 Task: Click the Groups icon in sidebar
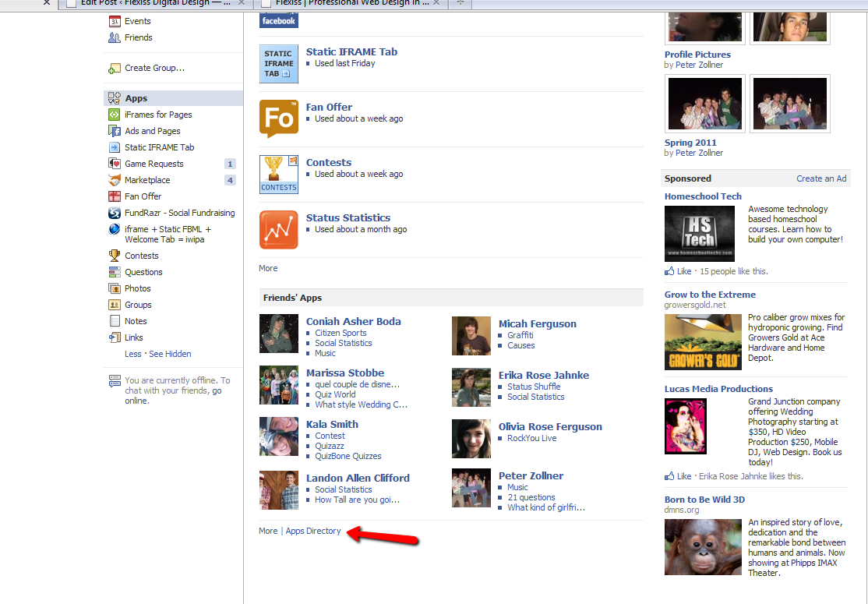(x=115, y=305)
